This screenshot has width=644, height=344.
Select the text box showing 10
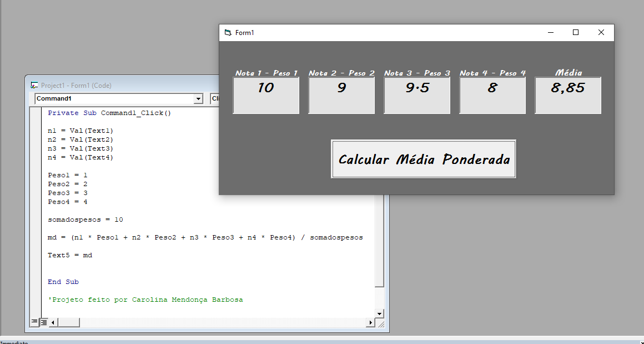point(266,96)
